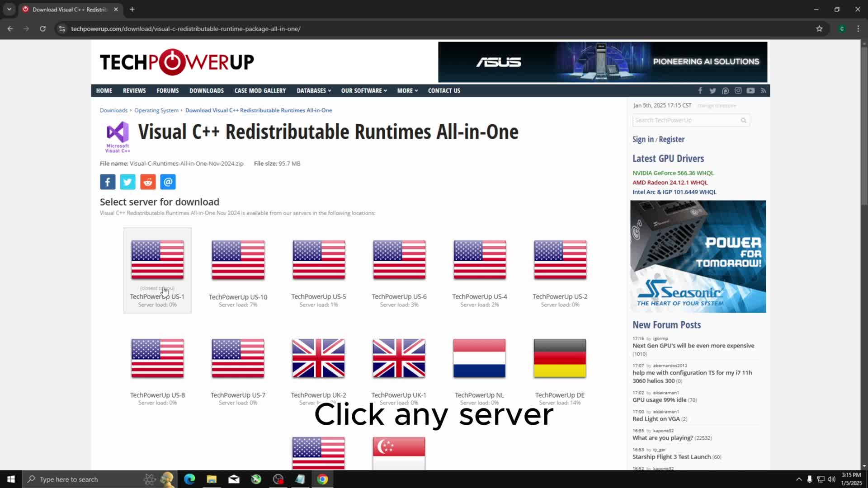The height and width of the screenshot is (488, 868).
Task: Share the page via email icon
Action: point(168,182)
